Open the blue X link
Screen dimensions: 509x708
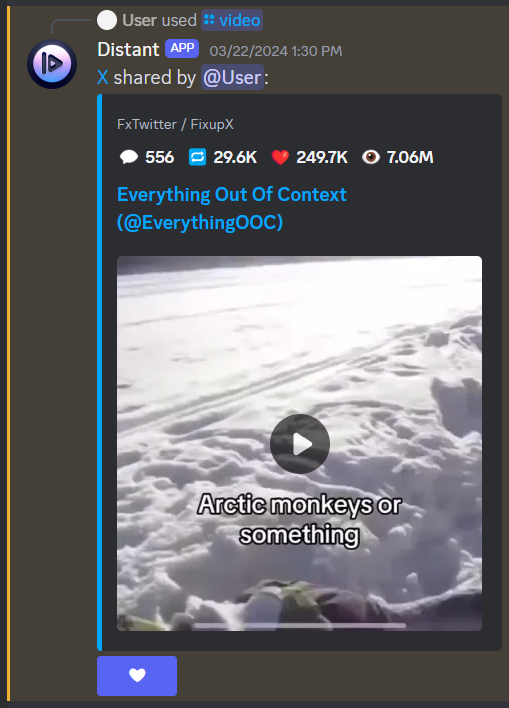coord(103,77)
